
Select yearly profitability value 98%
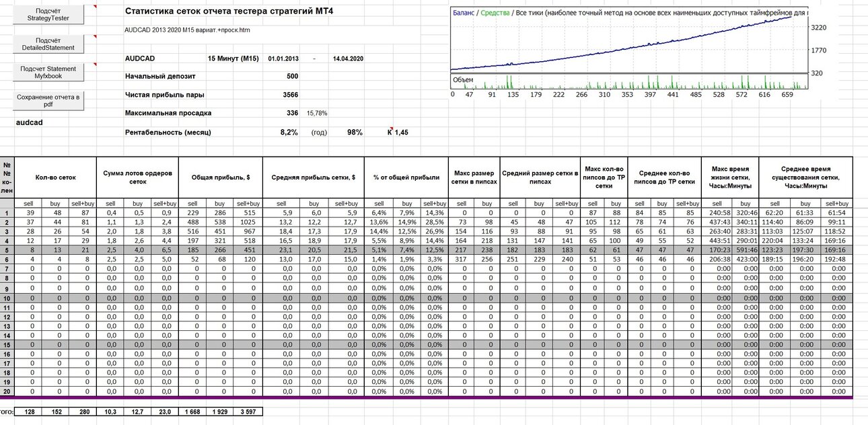355,132
